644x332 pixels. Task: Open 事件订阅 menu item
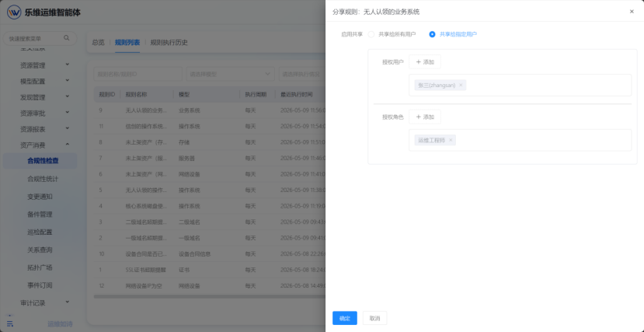pos(40,285)
